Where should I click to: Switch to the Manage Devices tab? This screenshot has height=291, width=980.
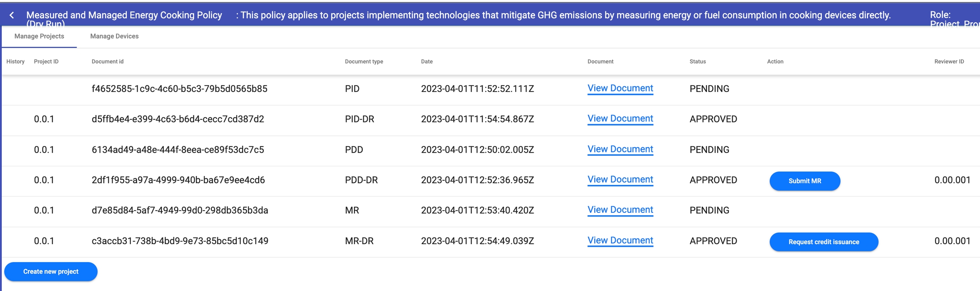tap(114, 36)
